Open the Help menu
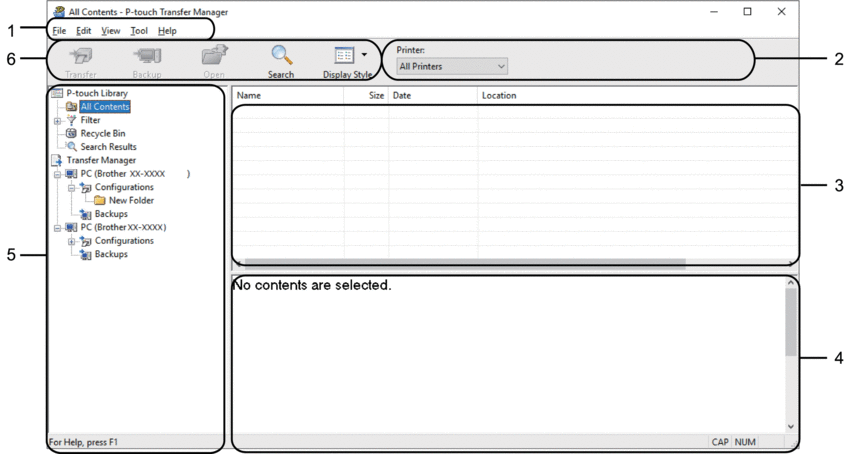Image resolution: width=851 pixels, height=454 pixels. (167, 31)
